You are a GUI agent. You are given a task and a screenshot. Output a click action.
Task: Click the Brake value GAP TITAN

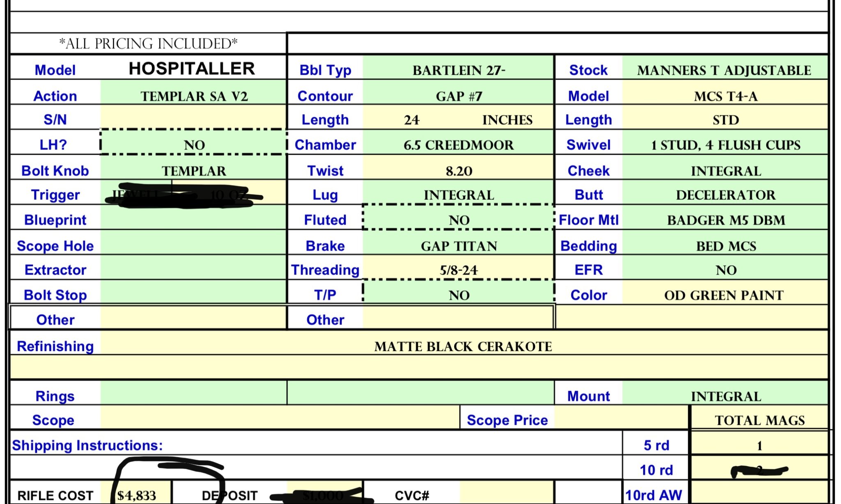(x=459, y=246)
